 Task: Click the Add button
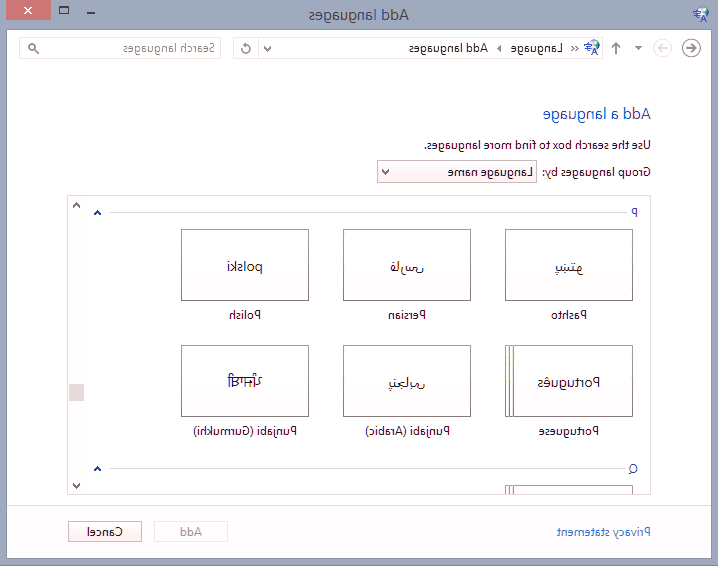click(190, 532)
